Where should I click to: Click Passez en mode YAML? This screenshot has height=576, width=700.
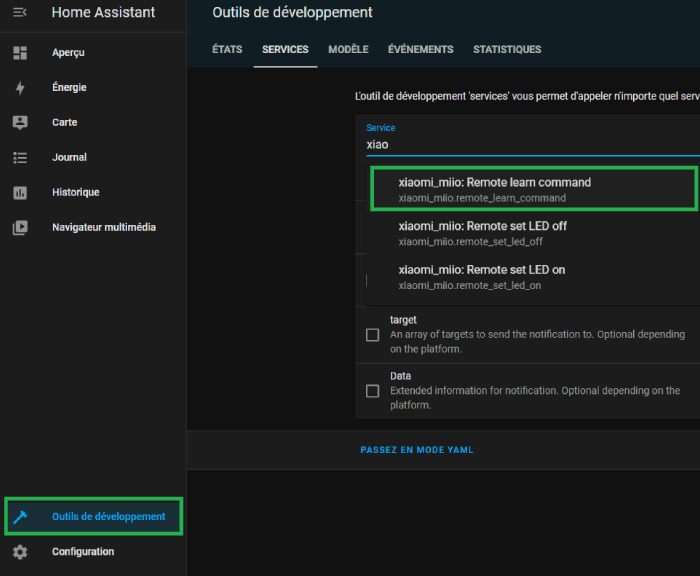(417, 450)
